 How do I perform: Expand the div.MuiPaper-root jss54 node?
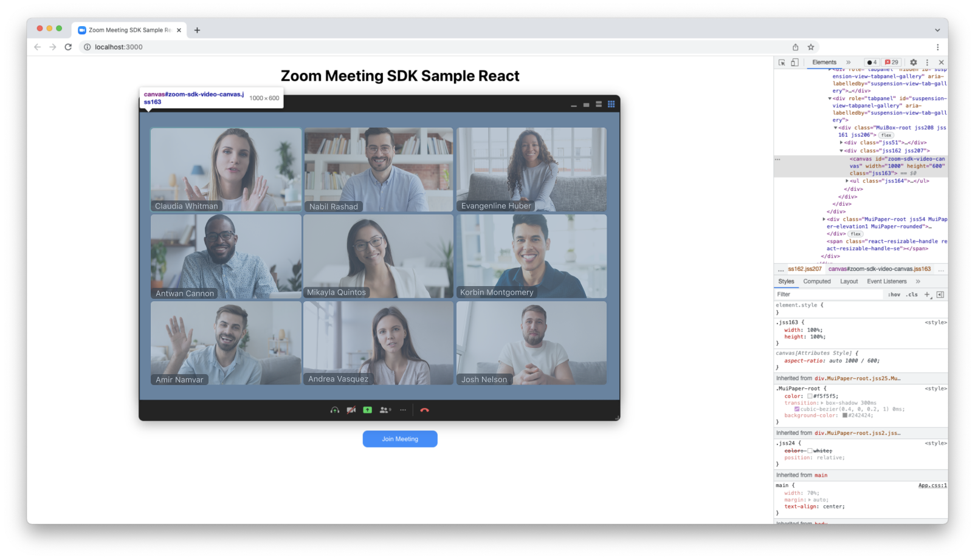[824, 219]
